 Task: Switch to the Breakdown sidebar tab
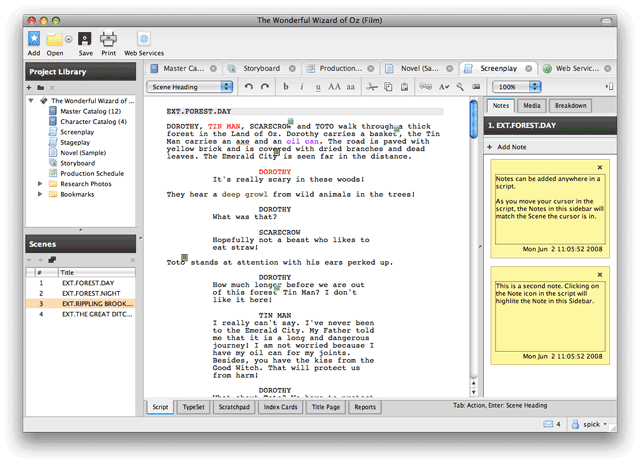(x=570, y=106)
